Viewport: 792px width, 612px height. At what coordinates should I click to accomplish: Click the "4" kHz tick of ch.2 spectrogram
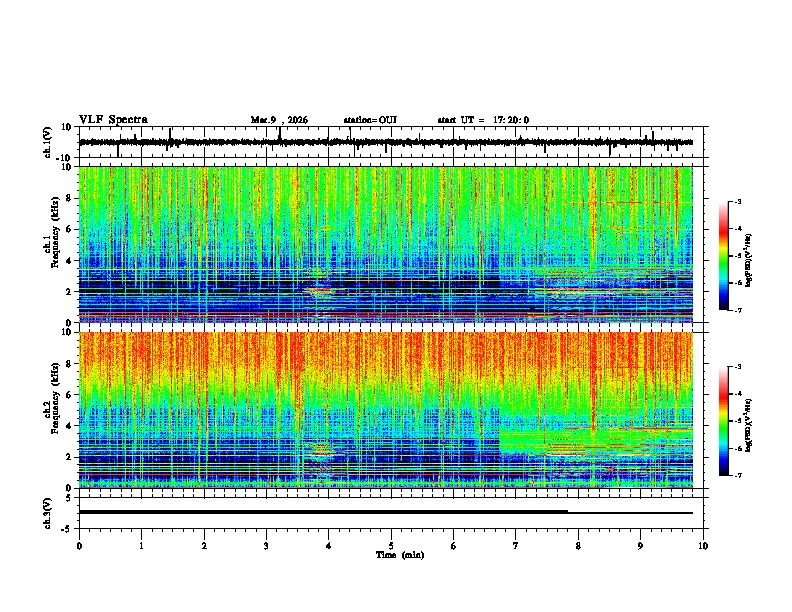[70, 426]
